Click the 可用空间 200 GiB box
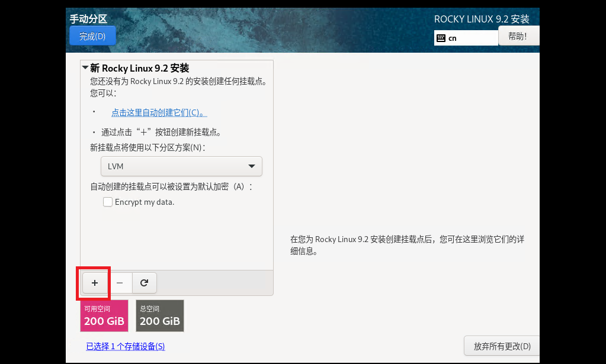The width and height of the screenshot is (606, 364). point(104,315)
